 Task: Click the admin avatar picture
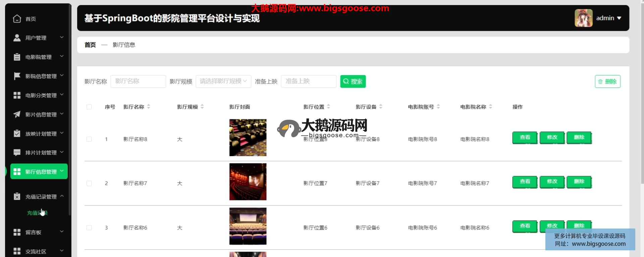(x=583, y=18)
